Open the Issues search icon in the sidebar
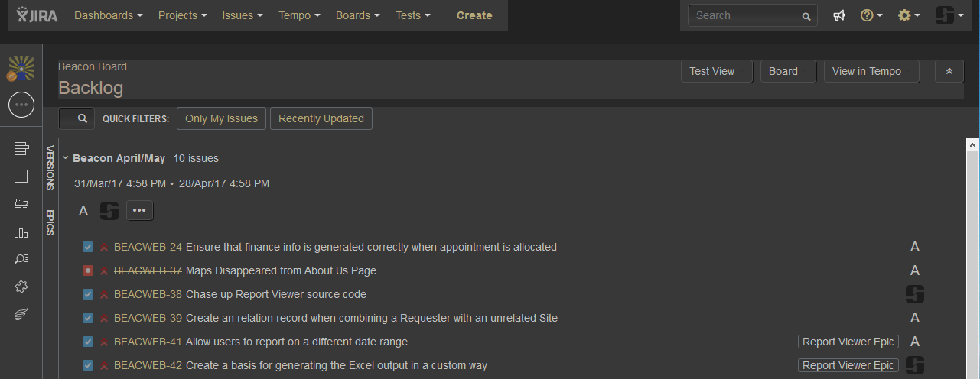This screenshot has height=379, width=980. [x=21, y=258]
